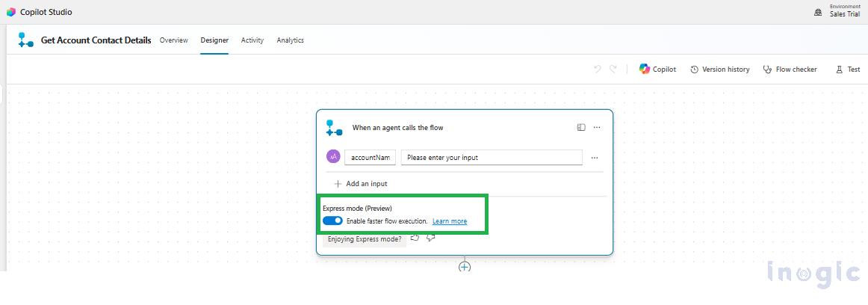Click the 'Express mode (Preview)' label
868x305 pixels.
[x=357, y=208]
